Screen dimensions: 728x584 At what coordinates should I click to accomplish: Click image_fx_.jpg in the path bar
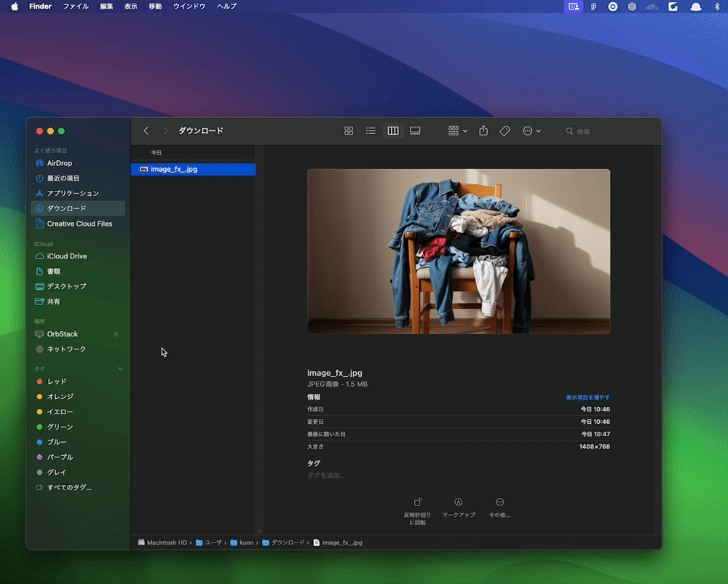point(338,542)
